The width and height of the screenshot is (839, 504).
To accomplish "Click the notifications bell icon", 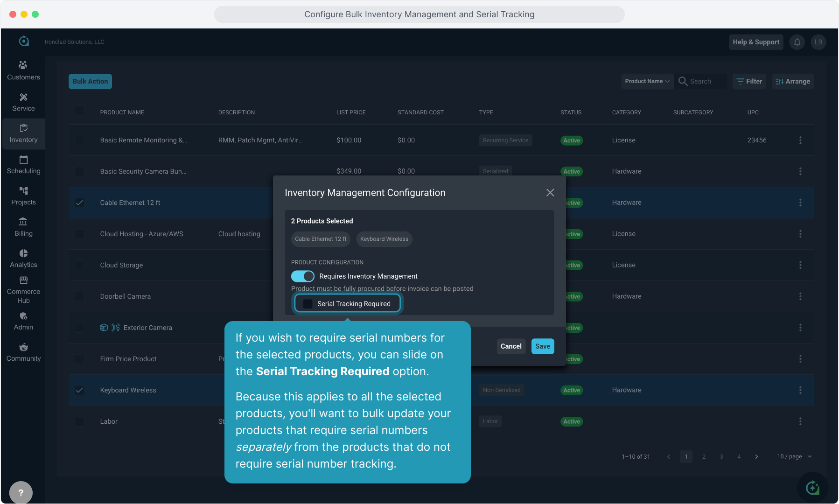I will coord(797,42).
